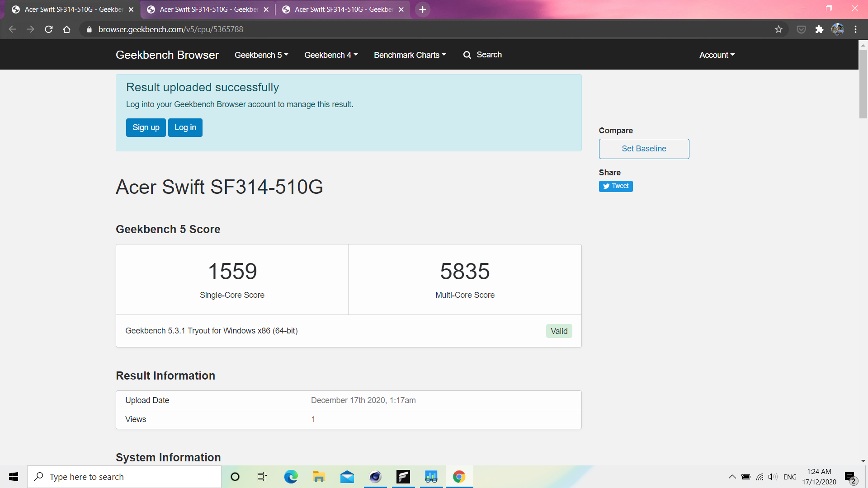The image size is (868, 488).
Task: Open the Search link in navbar
Action: 482,55
